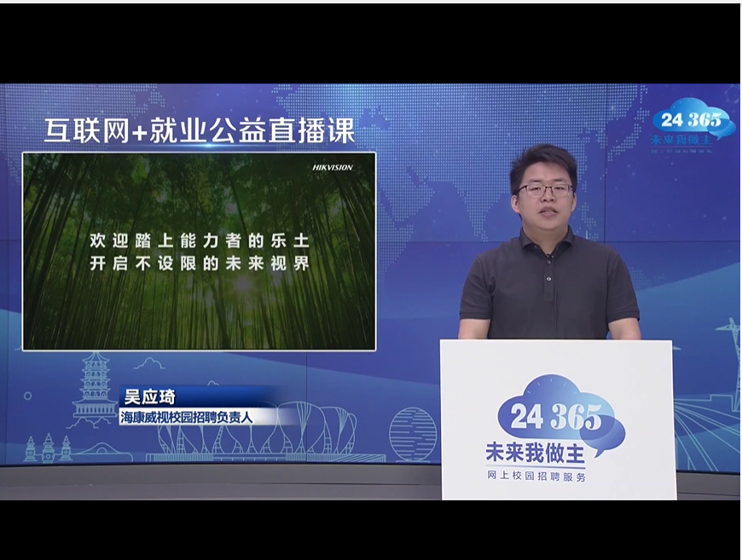Image resolution: width=742 pixels, height=560 pixels.
Task: Click the slide line "欢迎踏上能力者的乐土"
Action: coord(200,240)
